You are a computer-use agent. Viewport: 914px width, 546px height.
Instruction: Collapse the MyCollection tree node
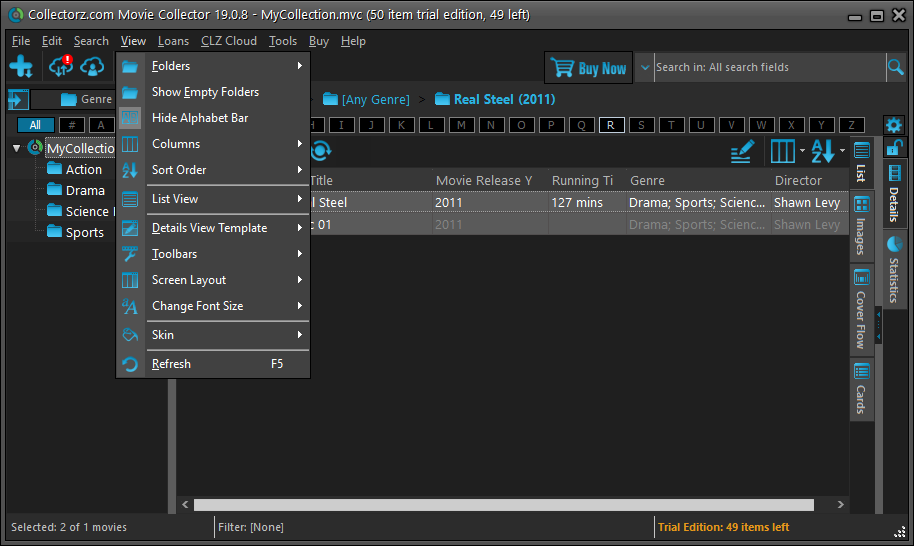(17, 148)
